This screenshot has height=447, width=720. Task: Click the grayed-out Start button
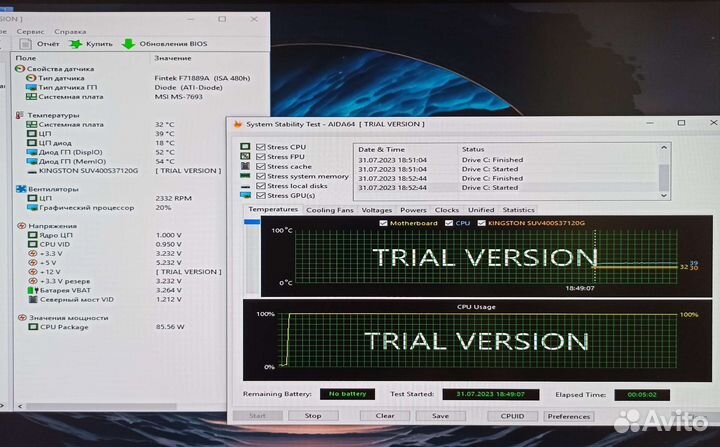pyautogui.click(x=258, y=415)
